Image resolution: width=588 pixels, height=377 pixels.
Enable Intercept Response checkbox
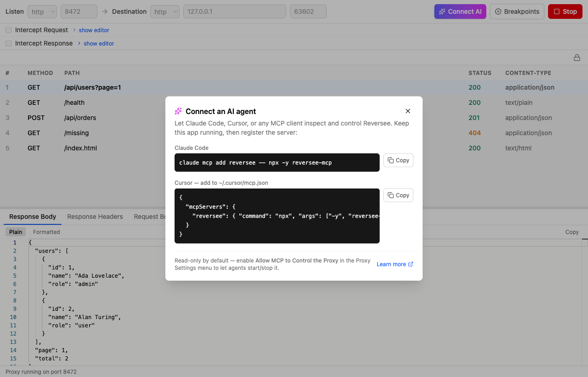(x=9, y=43)
